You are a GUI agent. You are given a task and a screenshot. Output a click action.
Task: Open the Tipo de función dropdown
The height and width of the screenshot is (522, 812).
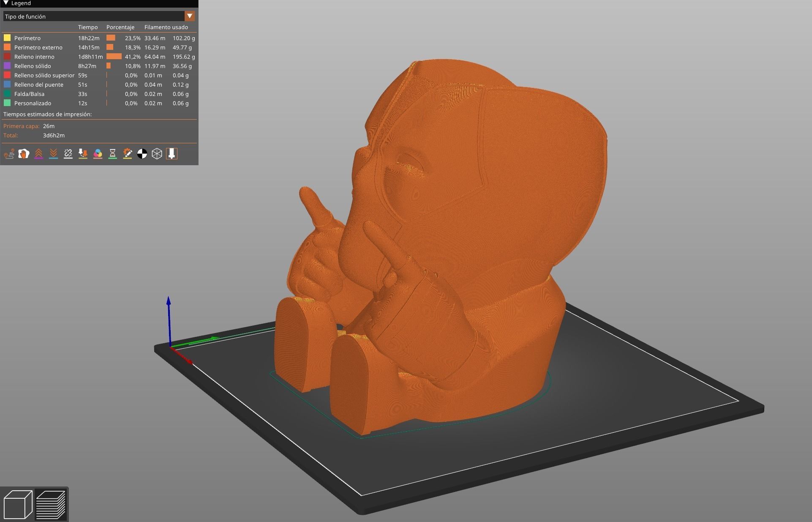click(x=99, y=16)
